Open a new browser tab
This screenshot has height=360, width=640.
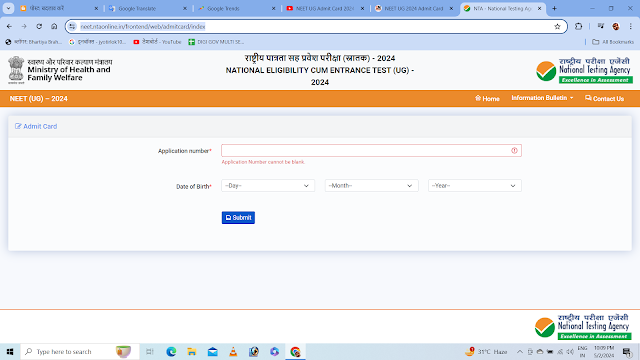click(554, 8)
